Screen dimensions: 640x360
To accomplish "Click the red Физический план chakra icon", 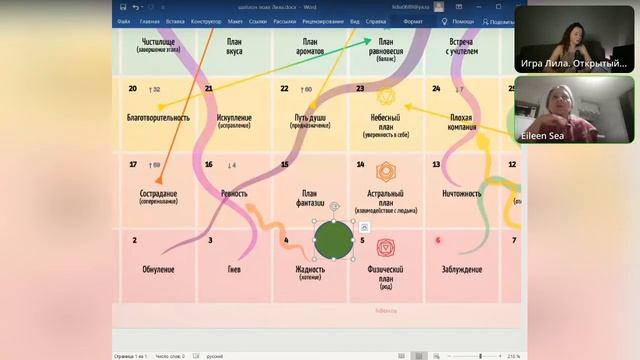I will 386,248.
